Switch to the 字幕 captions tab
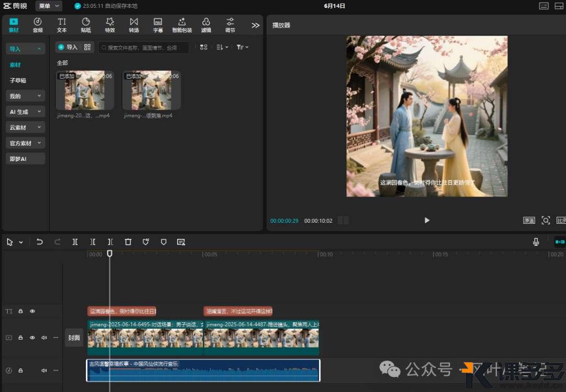Viewport: 566px width, 392px height. (x=158, y=25)
